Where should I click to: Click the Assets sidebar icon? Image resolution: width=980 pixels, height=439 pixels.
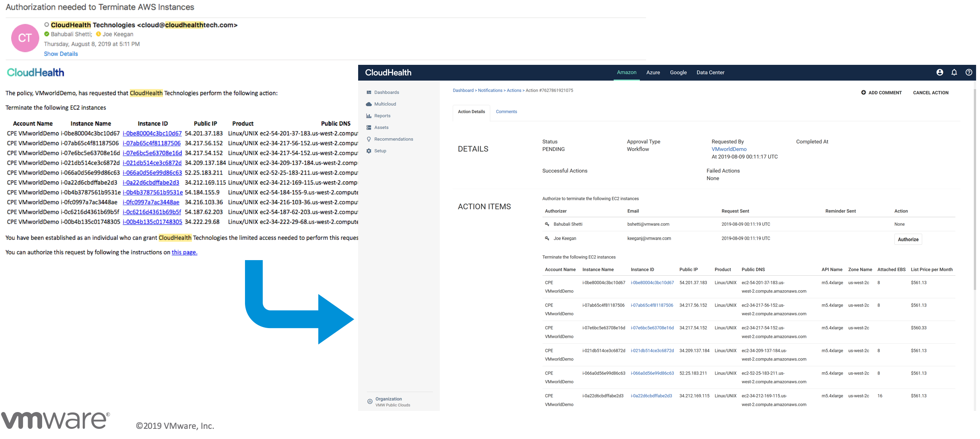tap(369, 128)
